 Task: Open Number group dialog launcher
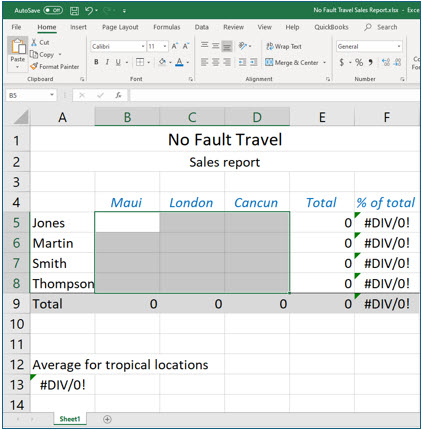click(x=402, y=79)
